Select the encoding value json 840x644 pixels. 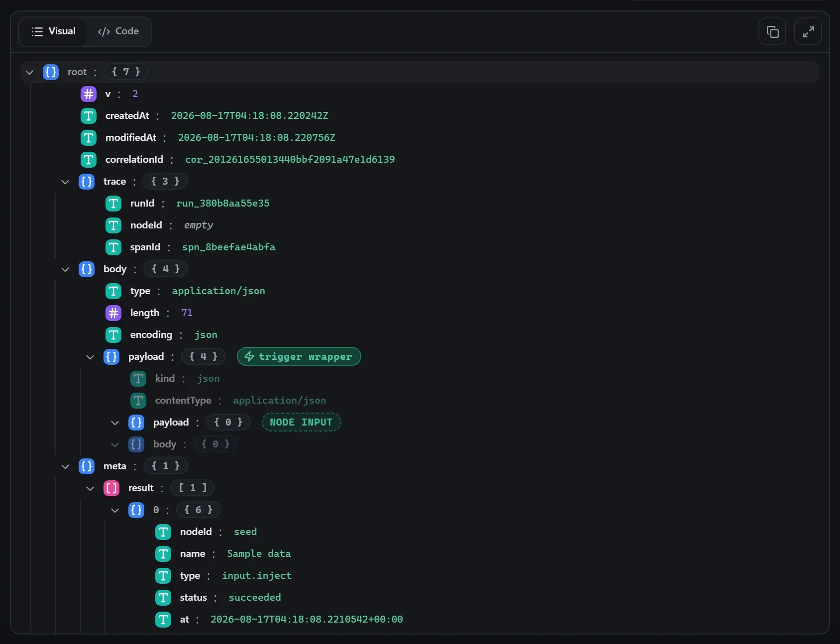[x=206, y=334]
